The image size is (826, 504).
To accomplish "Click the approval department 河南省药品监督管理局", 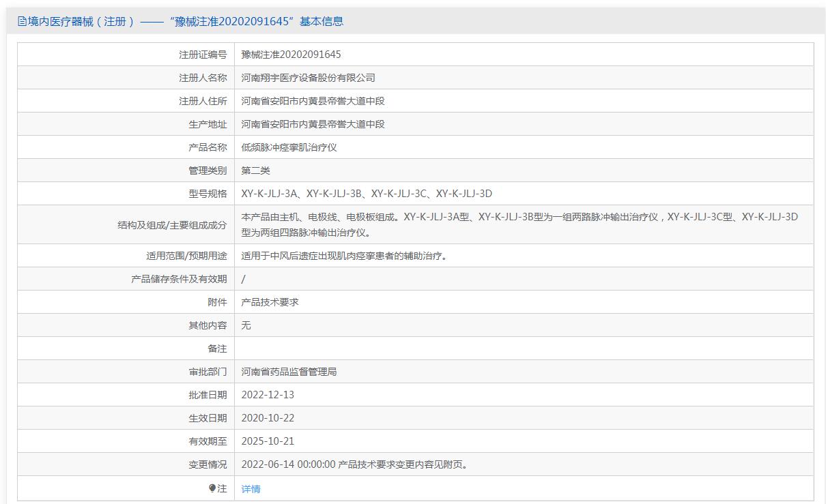I will [289, 372].
